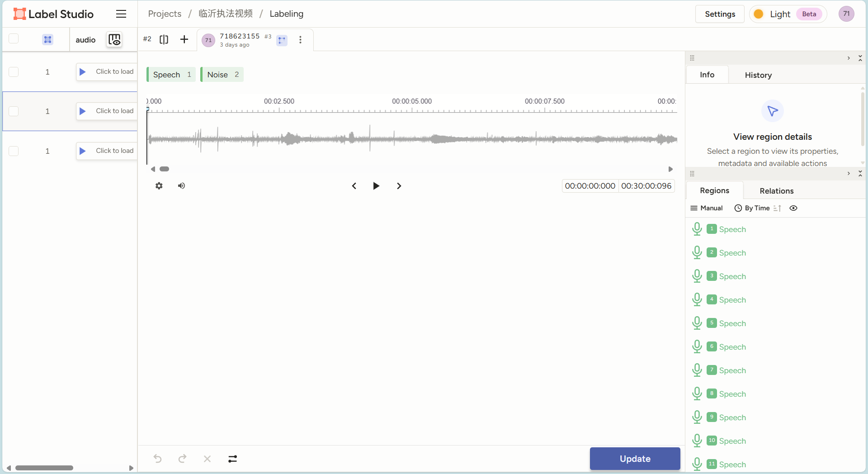Reset annotation with the X icon
868x474 pixels.
point(207,459)
